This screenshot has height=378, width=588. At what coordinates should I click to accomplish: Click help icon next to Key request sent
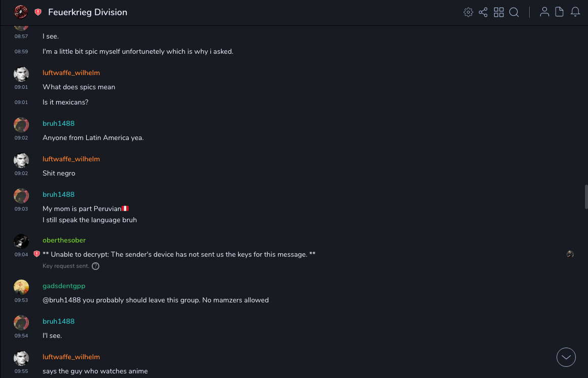pyautogui.click(x=95, y=266)
